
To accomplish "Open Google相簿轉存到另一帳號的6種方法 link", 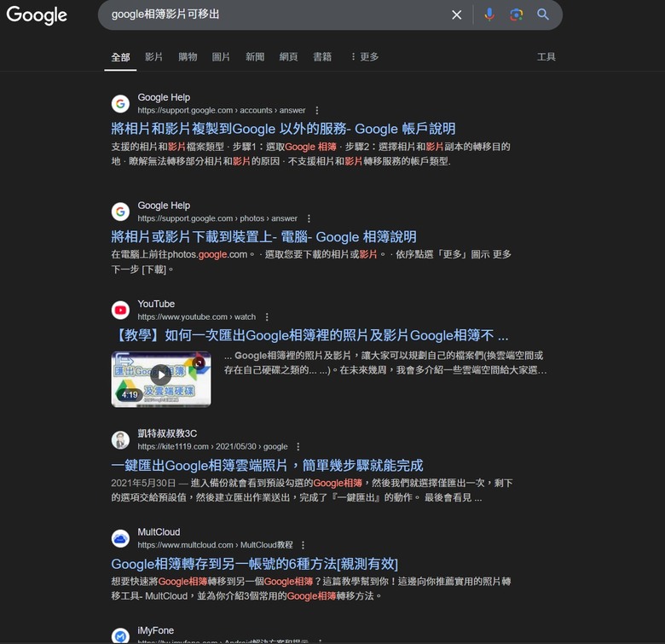I will click(254, 564).
